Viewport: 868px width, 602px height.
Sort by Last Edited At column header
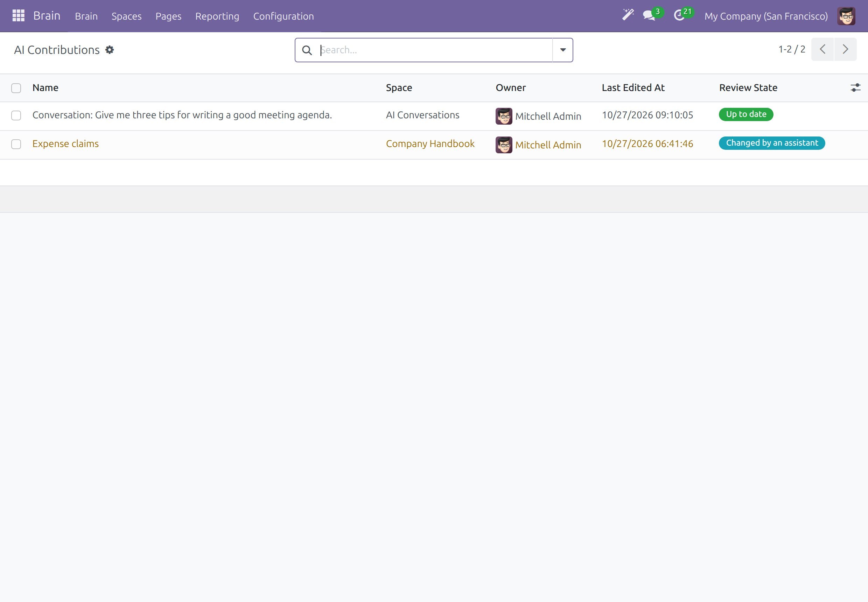point(633,88)
